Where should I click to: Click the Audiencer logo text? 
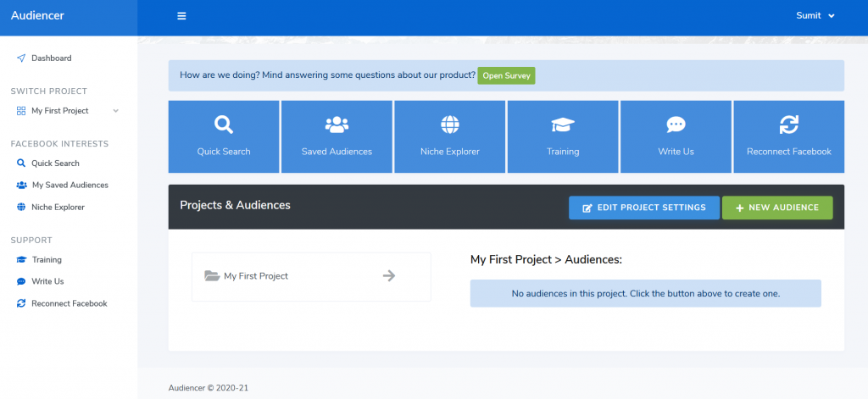pos(37,15)
